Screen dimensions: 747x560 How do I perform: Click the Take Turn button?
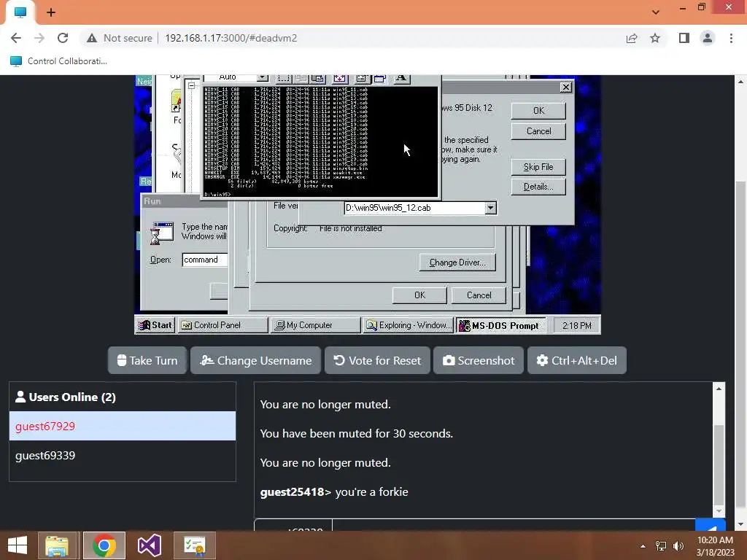[147, 360]
